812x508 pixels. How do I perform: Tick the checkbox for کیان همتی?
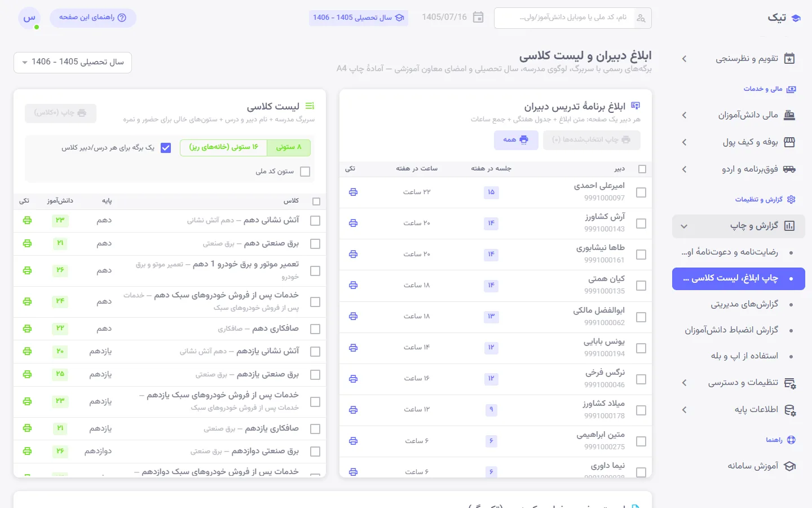(x=641, y=286)
